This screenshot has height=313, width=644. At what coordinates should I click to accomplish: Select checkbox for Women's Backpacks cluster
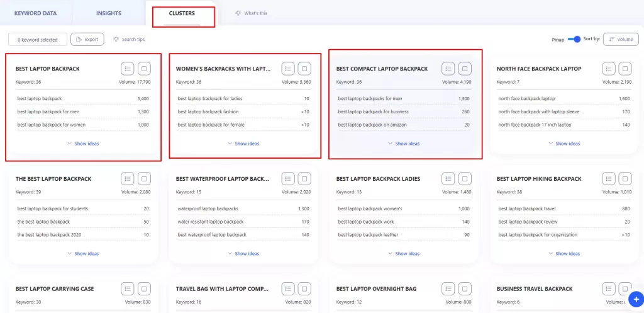point(304,69)
